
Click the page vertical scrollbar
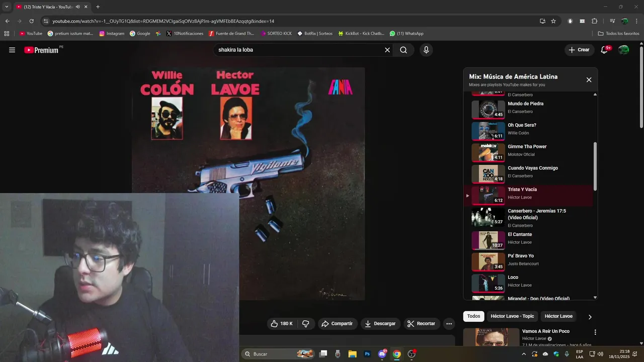pos(641,87)
